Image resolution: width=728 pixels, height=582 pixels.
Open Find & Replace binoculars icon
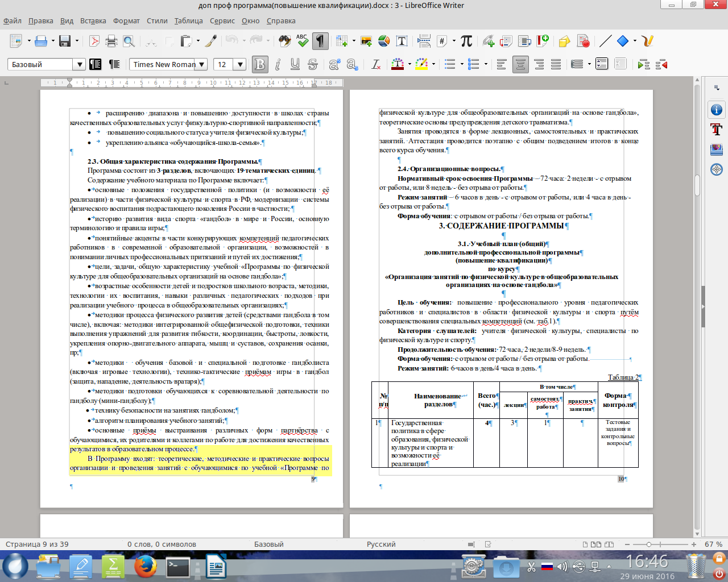coord(285,41)
